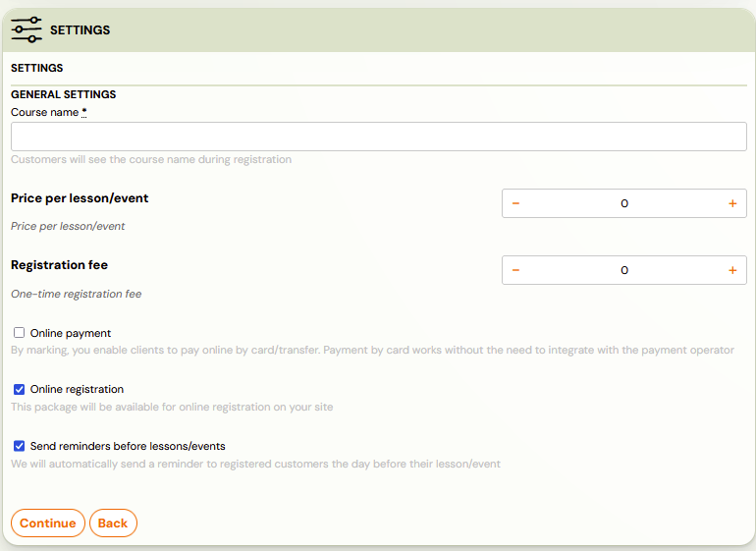
Task: Enable the Online payment checkbox
Action: (x=20, y=332)
